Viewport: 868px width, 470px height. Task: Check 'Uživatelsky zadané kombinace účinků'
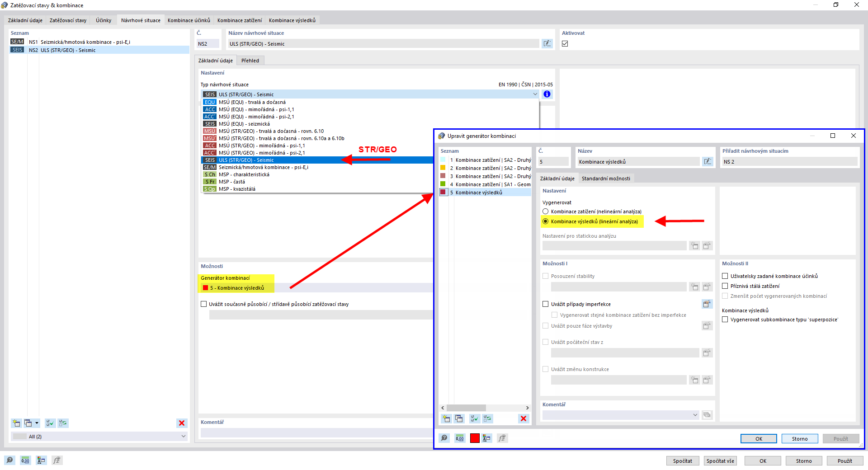(x=725, y=276)
